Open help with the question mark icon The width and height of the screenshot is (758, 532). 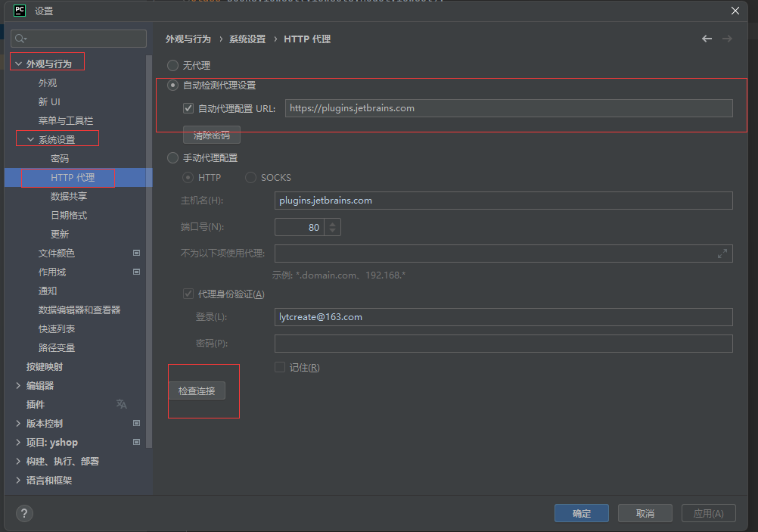click(x=24, y=513)
